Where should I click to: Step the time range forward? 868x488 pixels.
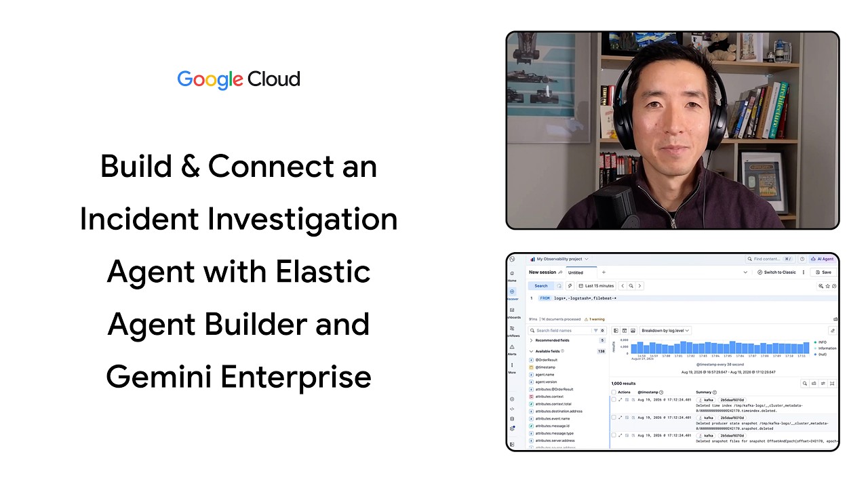coord(639,286)
